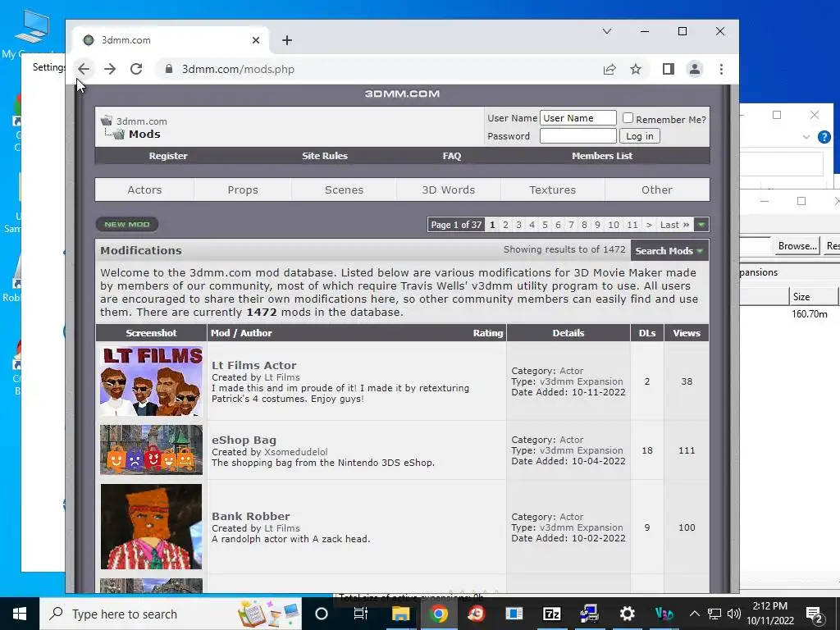Close the 3dmm.com tab
The width and height of the screenshot is (840, 630).
coord(256,40)
